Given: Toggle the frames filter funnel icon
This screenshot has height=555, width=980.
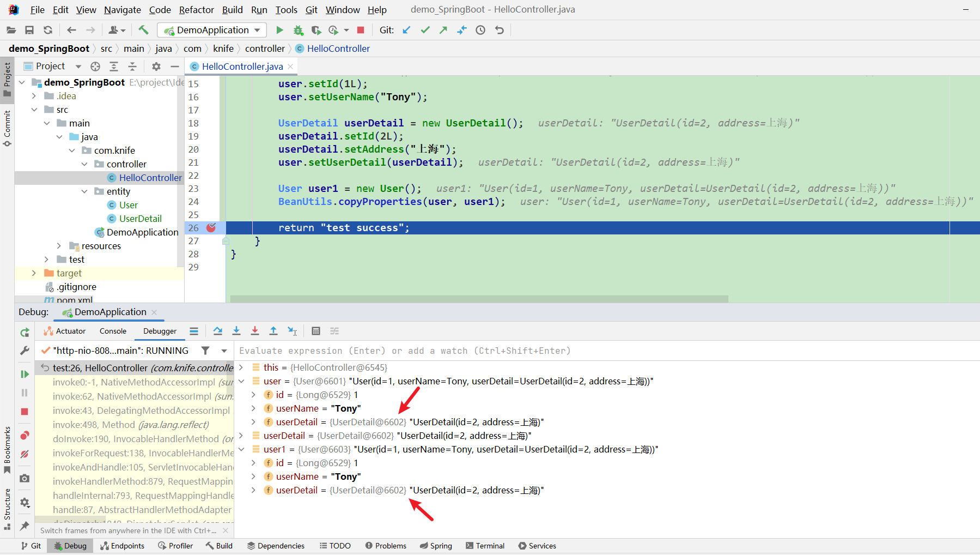Looking at the screenshot, I should 205,351.
